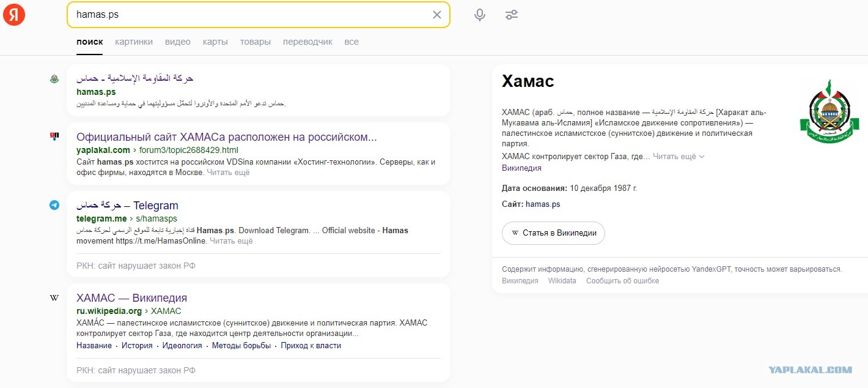Expand Читать ещё in yaplakal snippet

coord(228,173)
